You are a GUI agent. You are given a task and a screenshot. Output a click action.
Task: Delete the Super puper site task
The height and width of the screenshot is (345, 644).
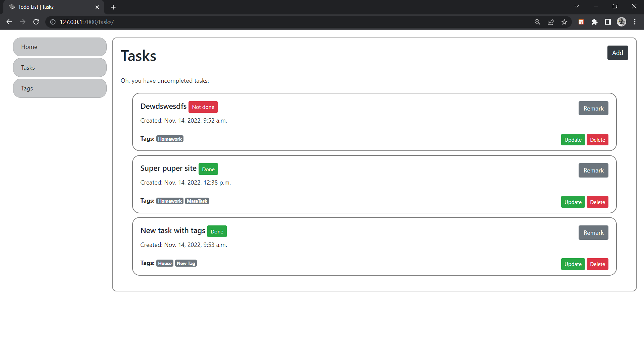click(x=597, y=202)
